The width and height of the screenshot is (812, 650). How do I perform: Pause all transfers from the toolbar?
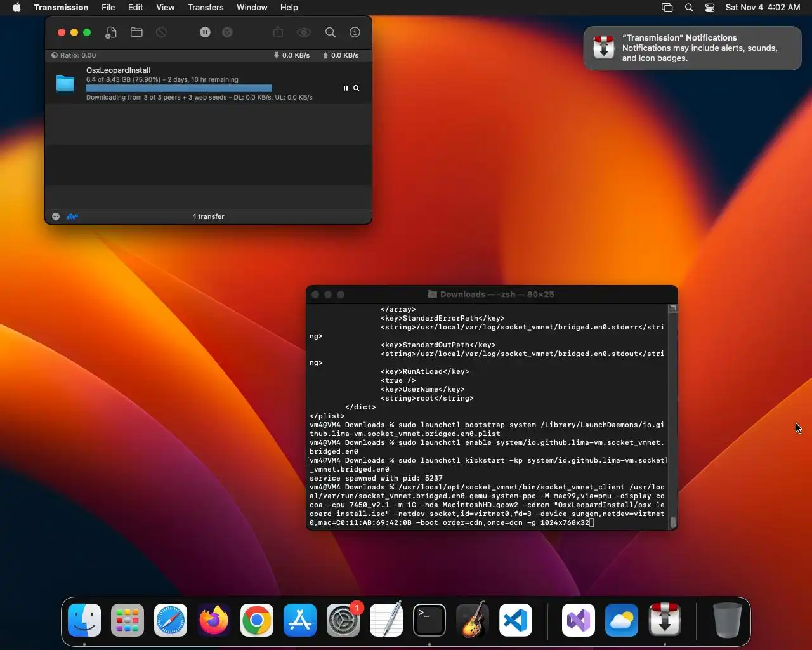click(x=205, y=32)
